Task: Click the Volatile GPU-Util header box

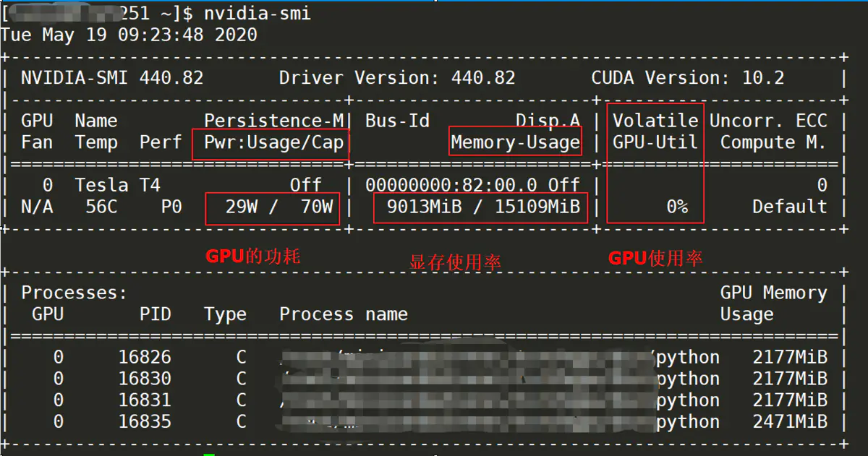Action: pos(655,131)
